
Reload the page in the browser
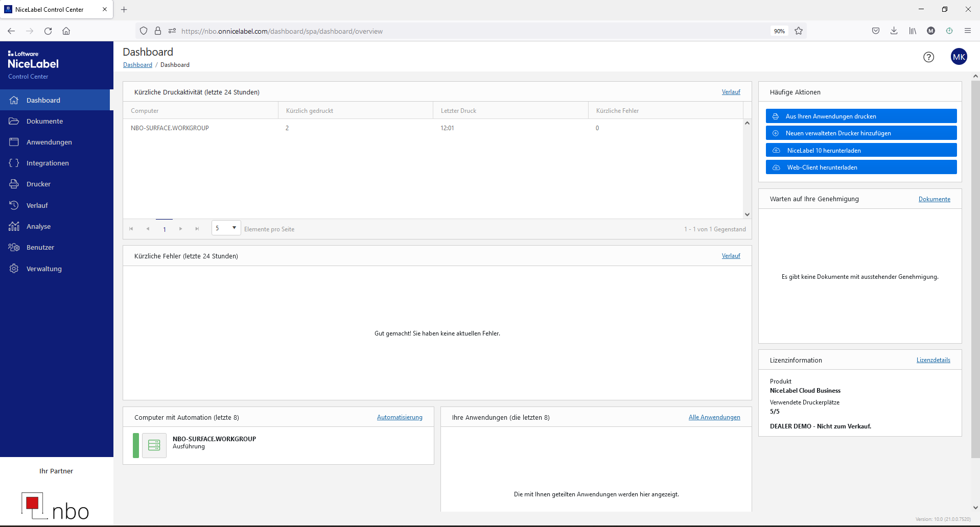click(48, 31)
